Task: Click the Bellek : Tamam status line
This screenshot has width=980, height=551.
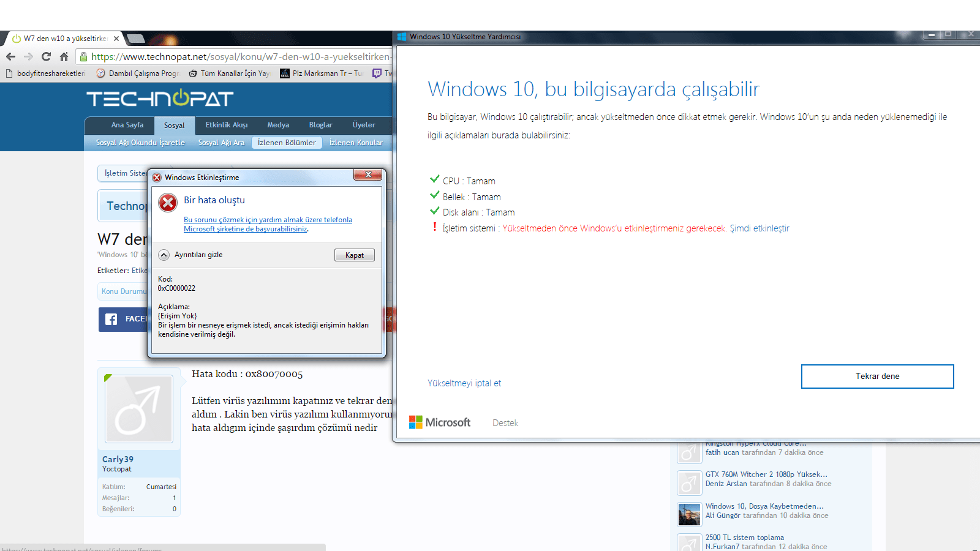Action: pyautogui.click(x=466, y=197)
